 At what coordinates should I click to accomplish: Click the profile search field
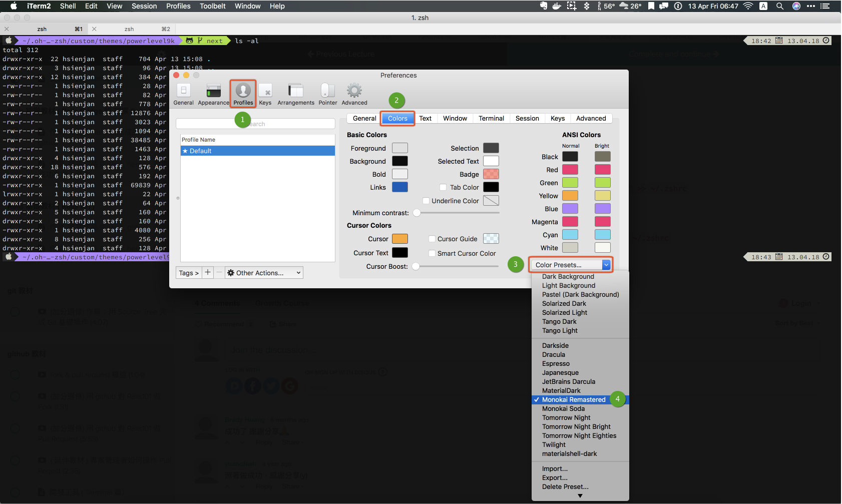255,124
